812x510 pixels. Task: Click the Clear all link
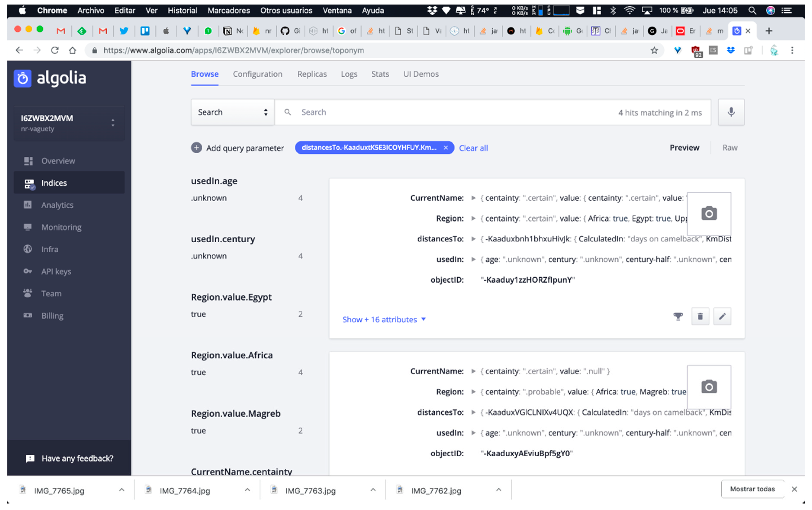pyautogui.click(x=473, y=148)
